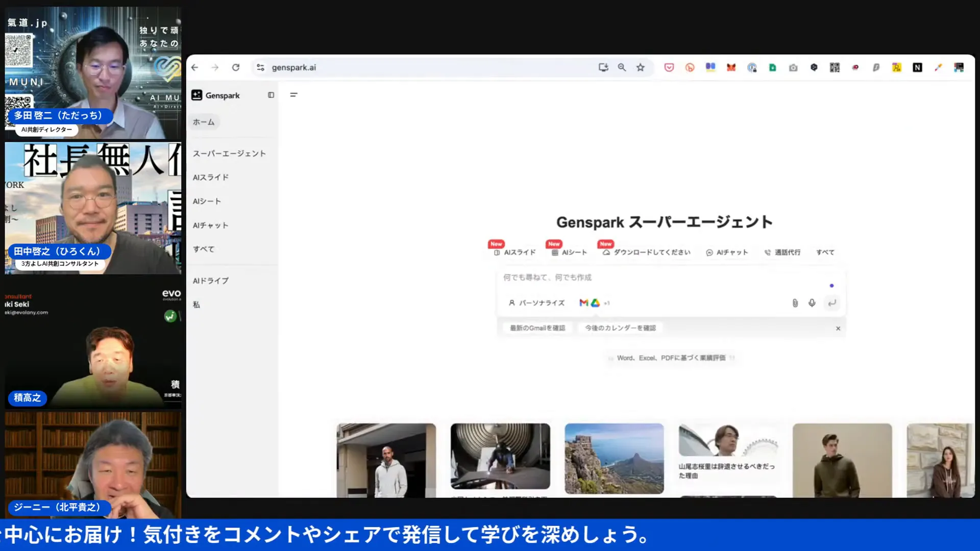The width and height of the screenshot is (980, 551).
Task: Click the Genspark logo in the sidebar
Action: coord(215,95)
